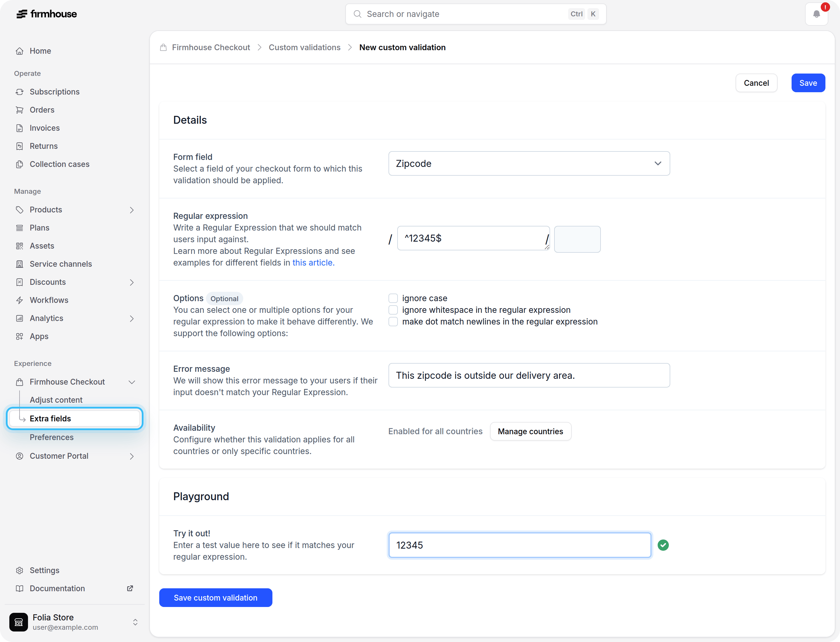Click the Discounts percent icon

[20, 282]
